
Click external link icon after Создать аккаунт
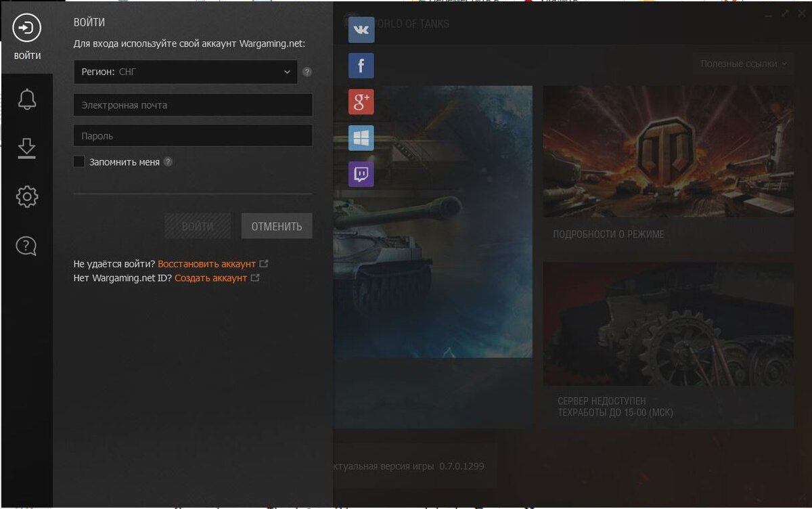pyautogui.click(x=255, y=278)
